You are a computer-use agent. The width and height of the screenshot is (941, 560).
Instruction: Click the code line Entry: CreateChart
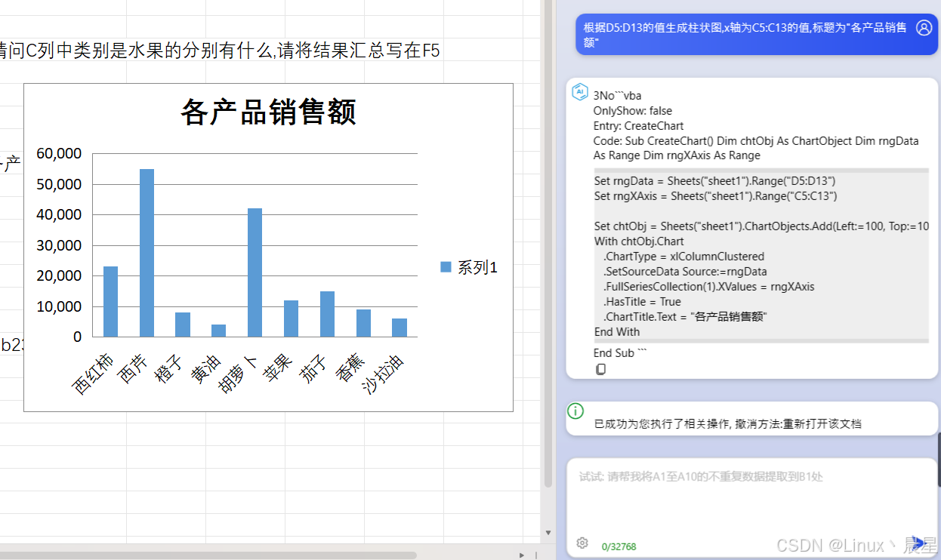[x=638, y=125]
